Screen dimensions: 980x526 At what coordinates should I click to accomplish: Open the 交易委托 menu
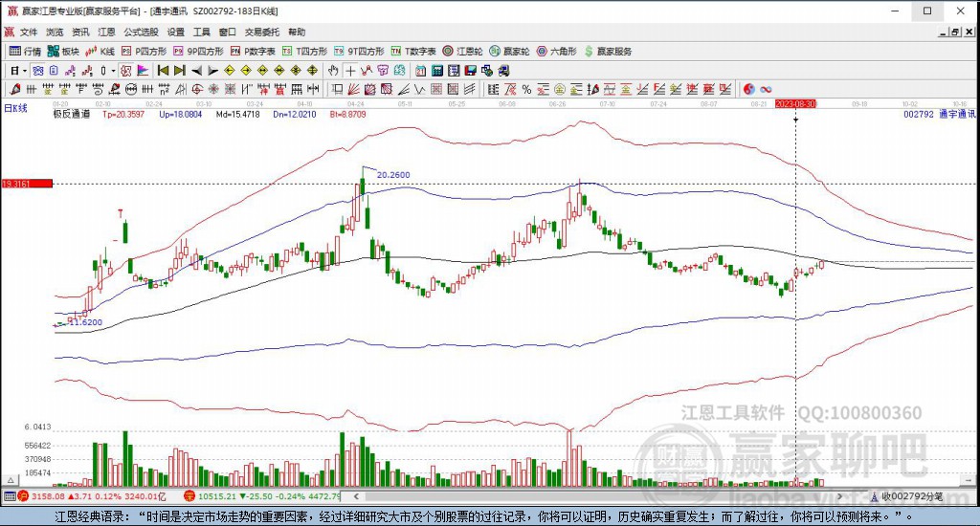262,32
